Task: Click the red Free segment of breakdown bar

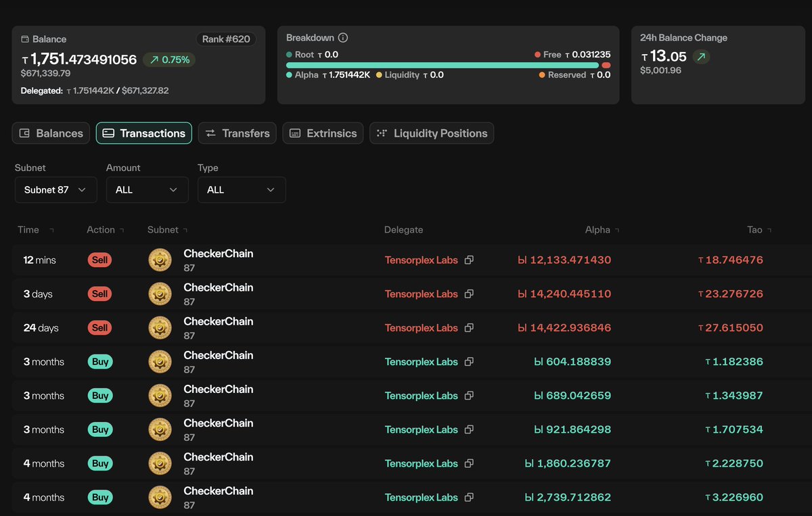Action: (606, 65)
